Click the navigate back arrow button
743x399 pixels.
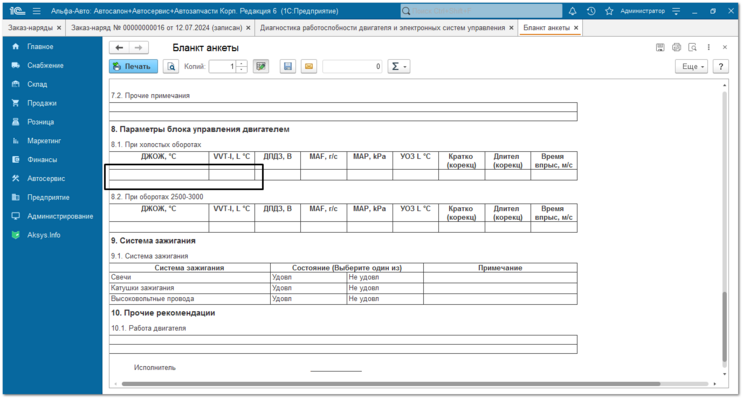tap(119, 47)
